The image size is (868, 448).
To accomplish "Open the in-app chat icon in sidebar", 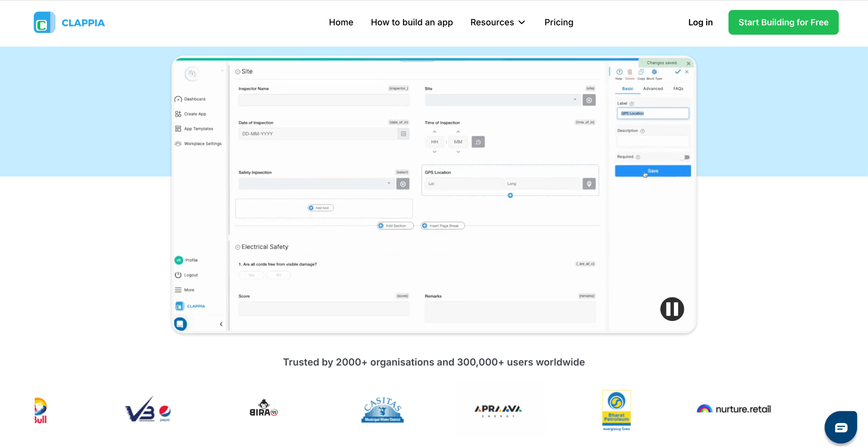I will [180, 324].
